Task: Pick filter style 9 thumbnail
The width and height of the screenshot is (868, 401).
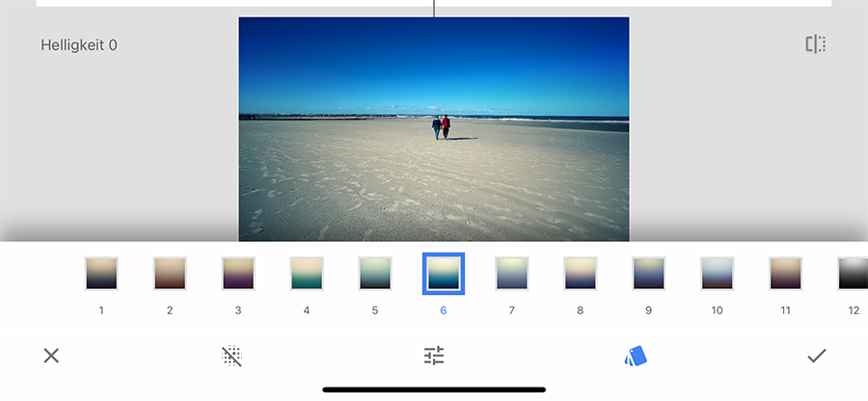Action: (x=649, y=274)
